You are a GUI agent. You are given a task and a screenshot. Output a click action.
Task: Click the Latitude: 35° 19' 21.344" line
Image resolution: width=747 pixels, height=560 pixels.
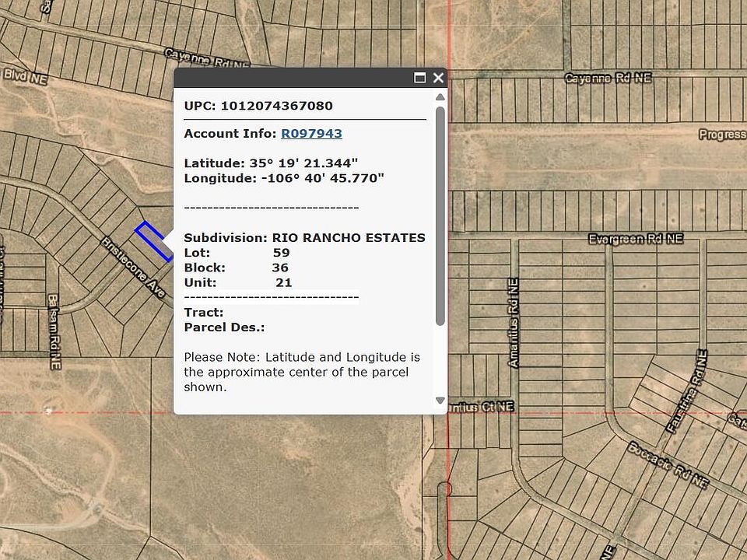(271, 163)
